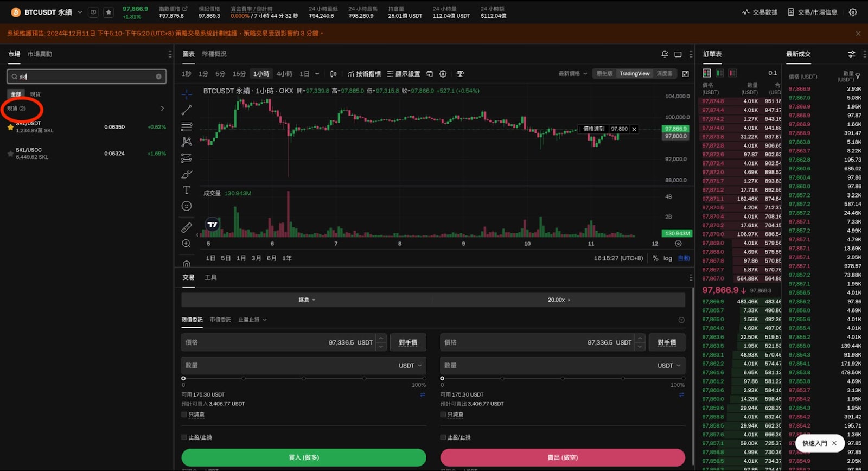Open top-right settings gear icon
The image size is (868, 471).
[853, 12]
